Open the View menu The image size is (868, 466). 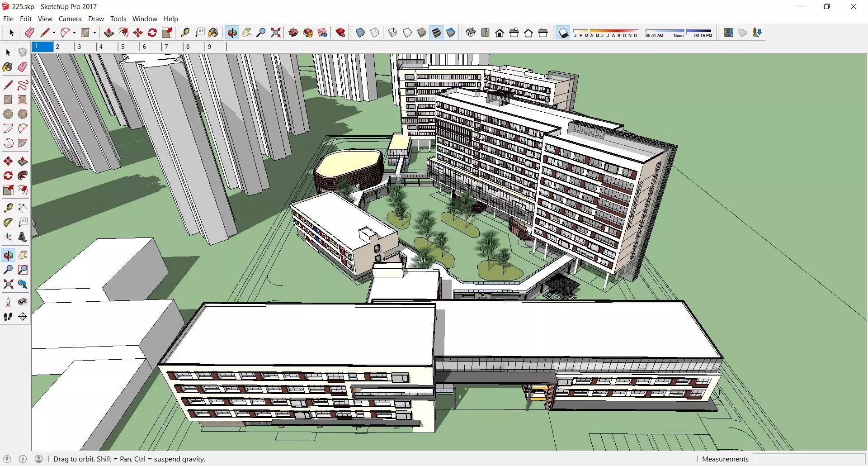pyautogui.click(x=45, y=19)
